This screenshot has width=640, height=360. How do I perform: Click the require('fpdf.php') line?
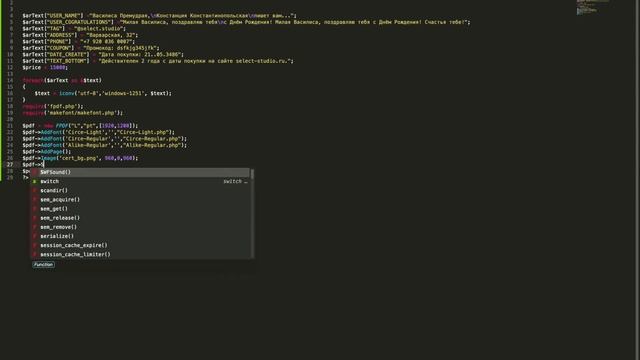[53, 106]
